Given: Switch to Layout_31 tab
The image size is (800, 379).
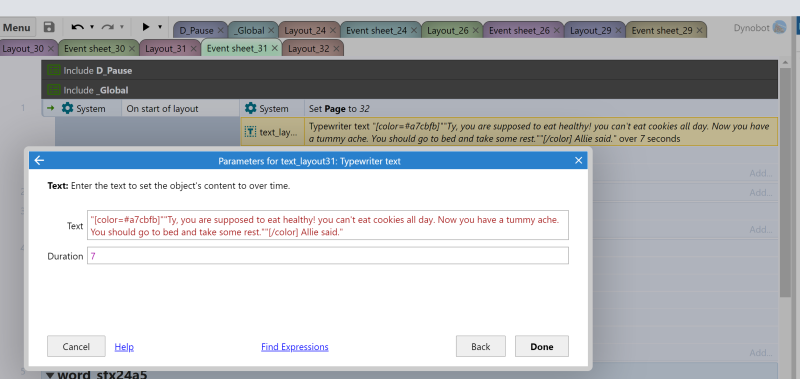Looking at the screenshot, I should [166, 49].
